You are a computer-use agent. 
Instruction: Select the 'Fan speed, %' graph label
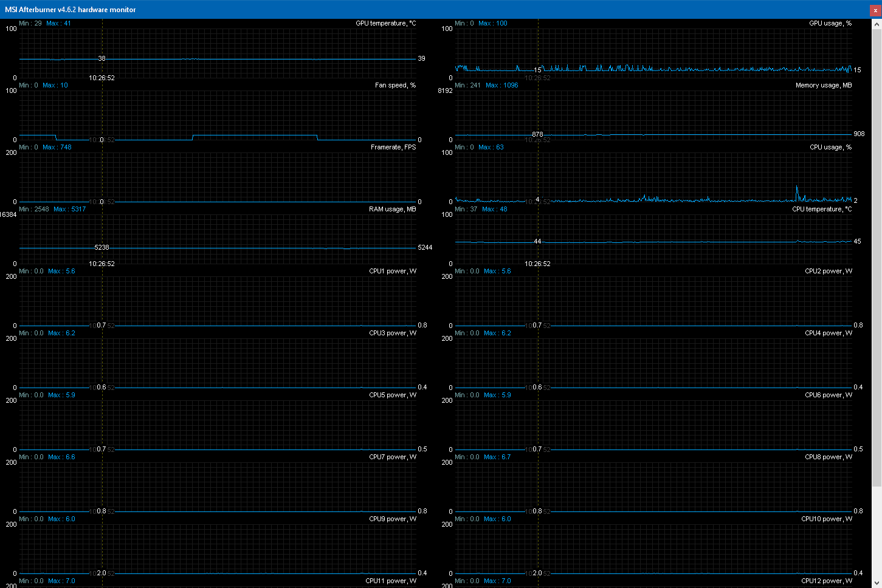coord(396,86)
